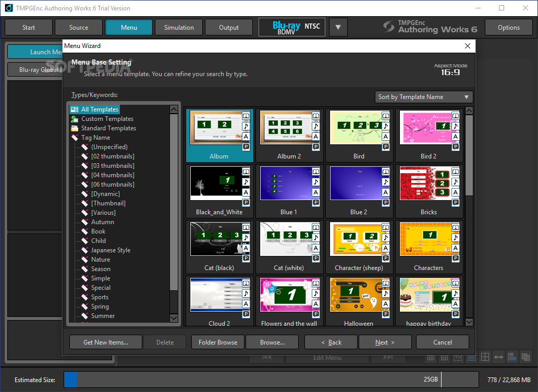Switch to the Simulation tab
The width and height of the screenshot is (538, 392).
point(179,28)
